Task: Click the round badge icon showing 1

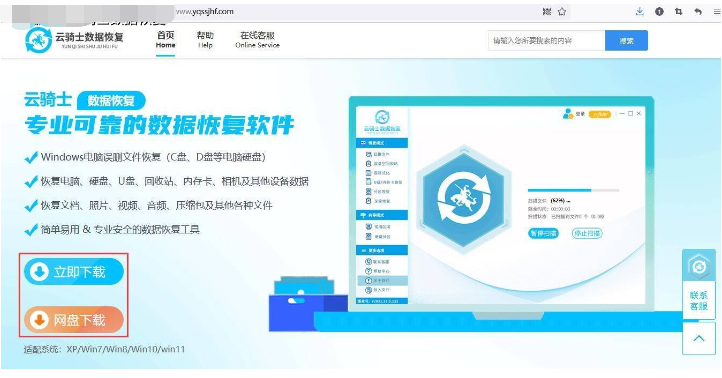Action: click(659, 12)
